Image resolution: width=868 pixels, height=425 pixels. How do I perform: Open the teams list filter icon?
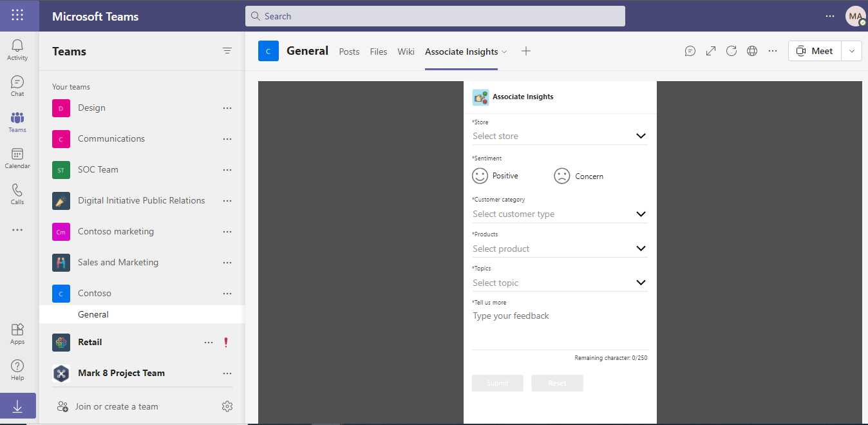click(227, 51)
